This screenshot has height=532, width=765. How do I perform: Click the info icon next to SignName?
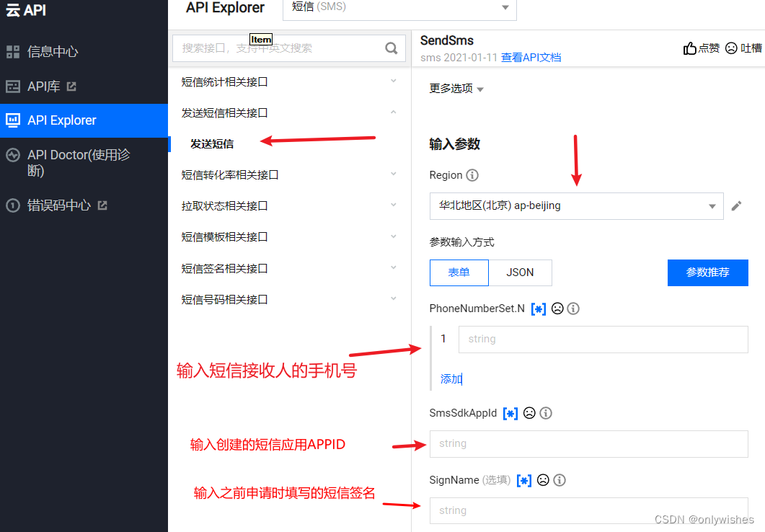point(559,480)
